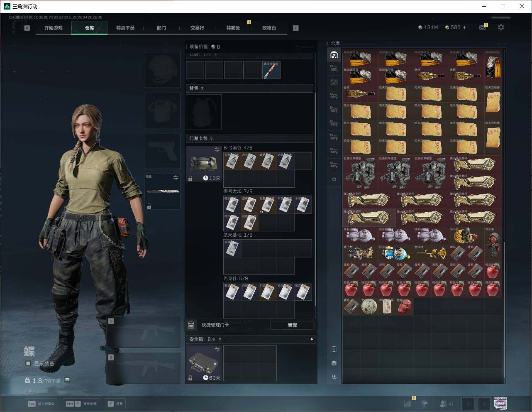Select first keycard under 长弓溪谷
532x412 pixels.
point(232,161)
